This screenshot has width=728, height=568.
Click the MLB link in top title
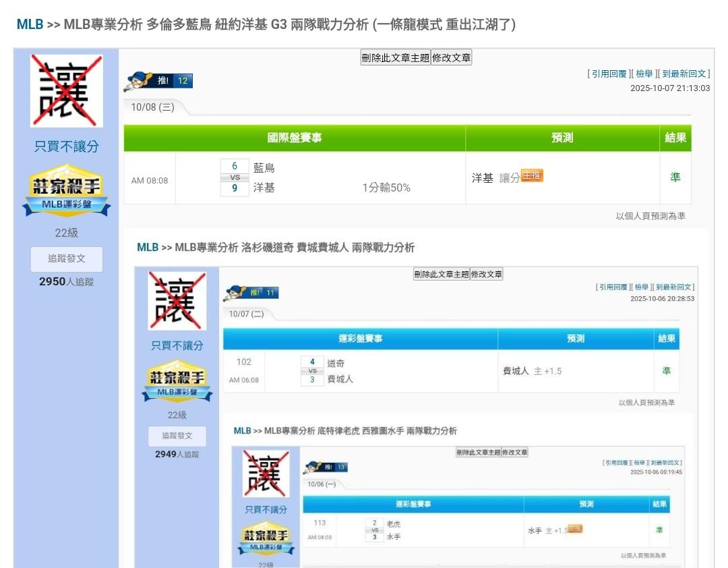point(30,24)
